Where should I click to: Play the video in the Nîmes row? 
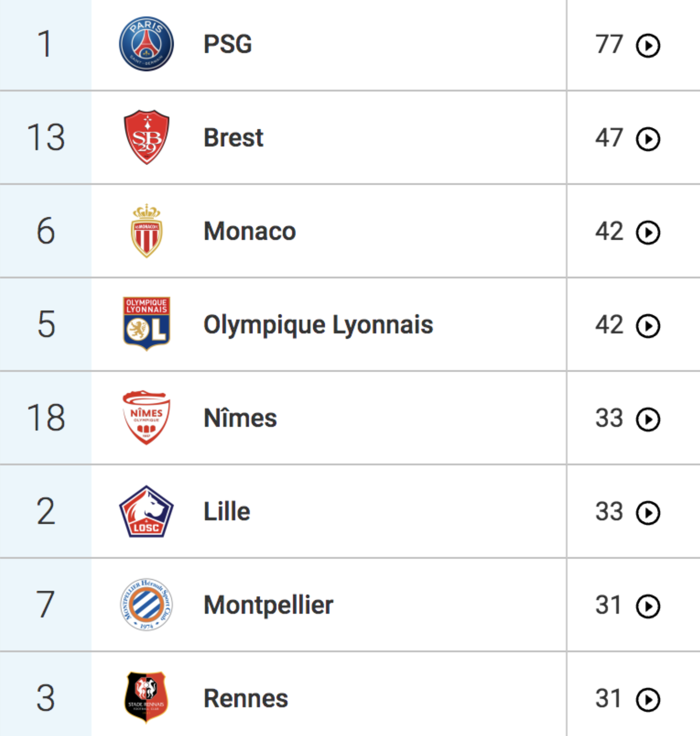click(648, 420)
